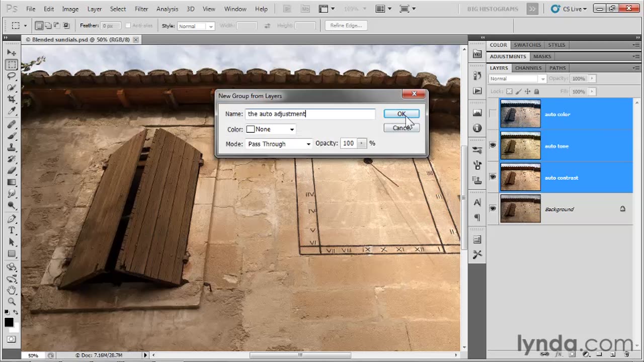644x362 pixels.
Task: Select the Move tool
Action: pyautogui.click(x=12, y=53)
